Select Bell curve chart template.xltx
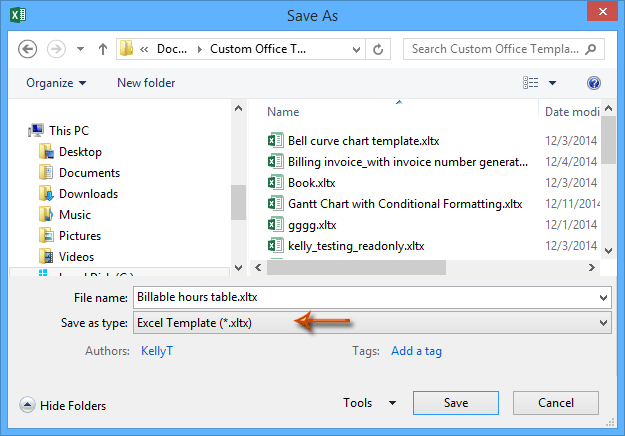The image size is (625, 436). [364, 141]
